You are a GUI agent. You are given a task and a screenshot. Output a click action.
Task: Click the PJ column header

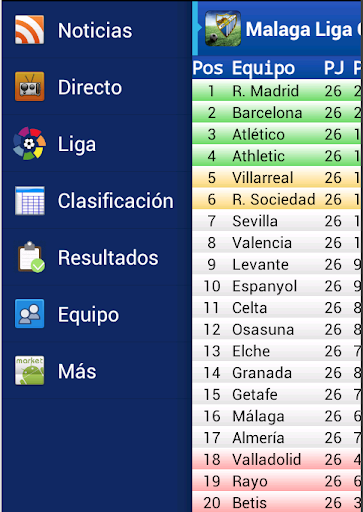pyautogui.click(x=334, y=68)
